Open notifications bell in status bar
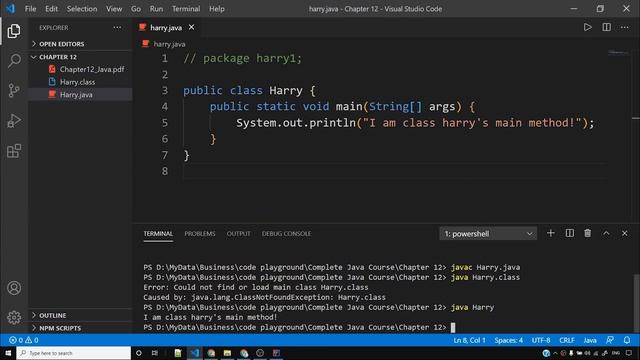 click(627, 340)
